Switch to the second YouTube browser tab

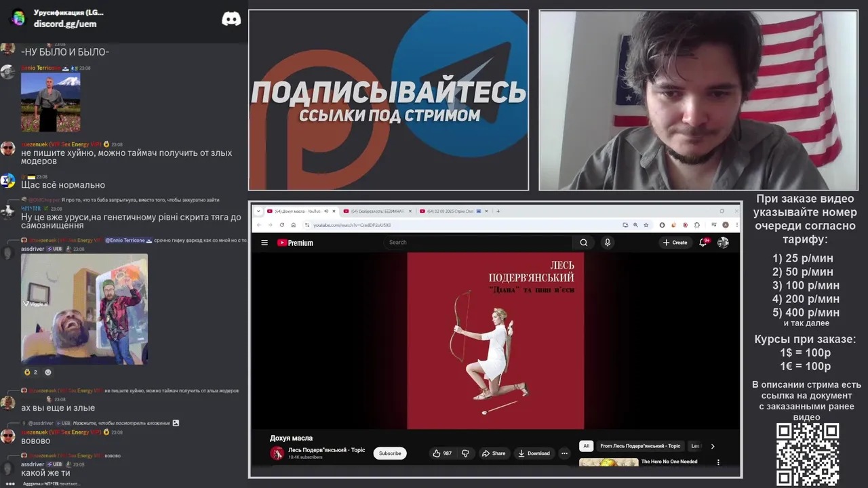click(377, 211)
